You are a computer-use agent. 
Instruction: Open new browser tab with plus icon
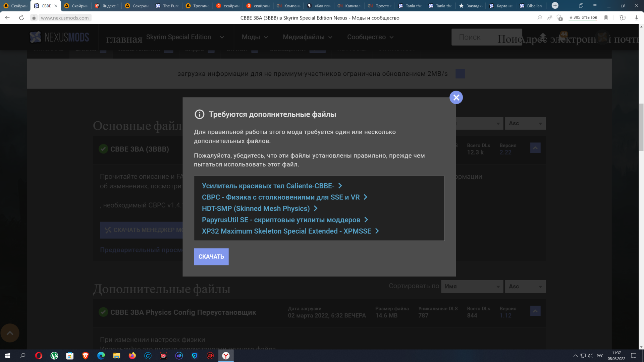[555, 6]
